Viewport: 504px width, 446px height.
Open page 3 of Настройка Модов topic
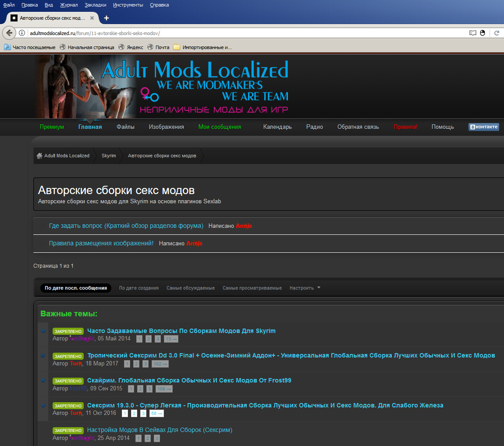pos(157,438)
